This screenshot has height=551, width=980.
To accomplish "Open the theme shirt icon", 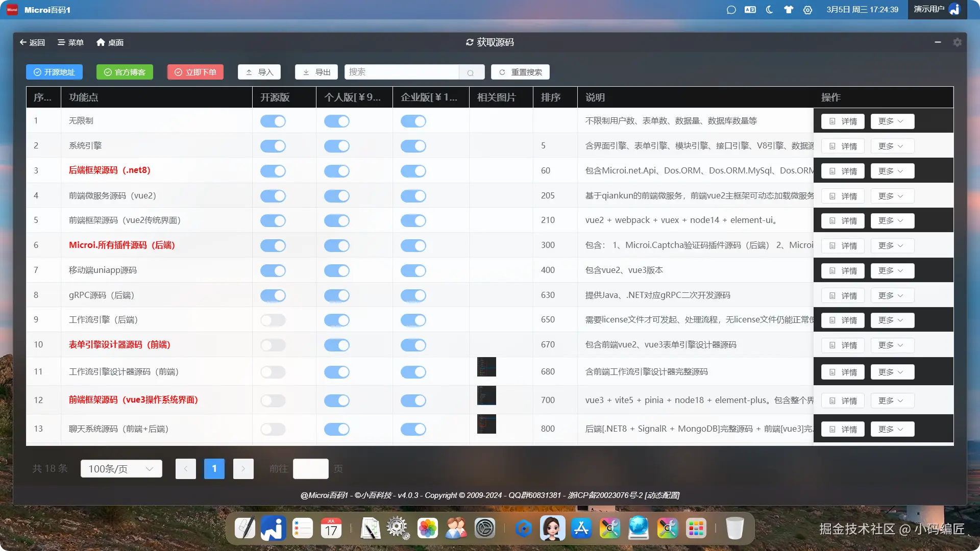I will click(x=789, y=10).
